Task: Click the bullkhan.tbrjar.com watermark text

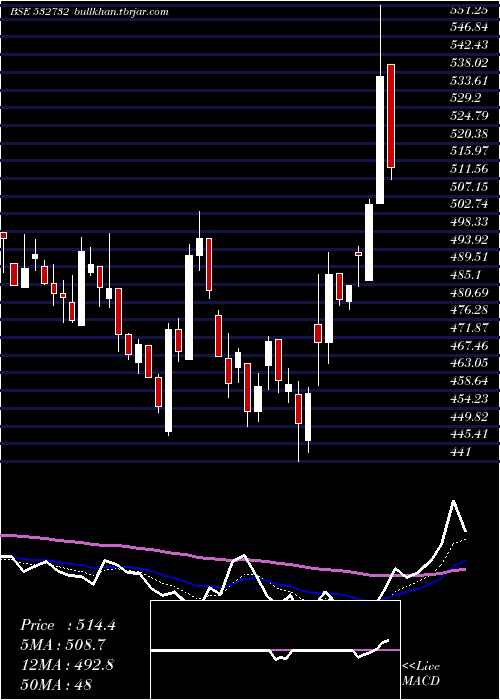Action: [x=121, y=12]
